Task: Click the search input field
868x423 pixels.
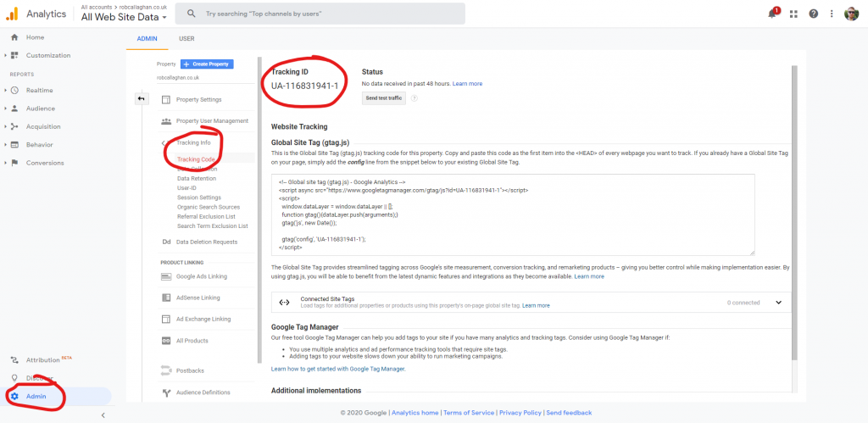Action: 320,14
